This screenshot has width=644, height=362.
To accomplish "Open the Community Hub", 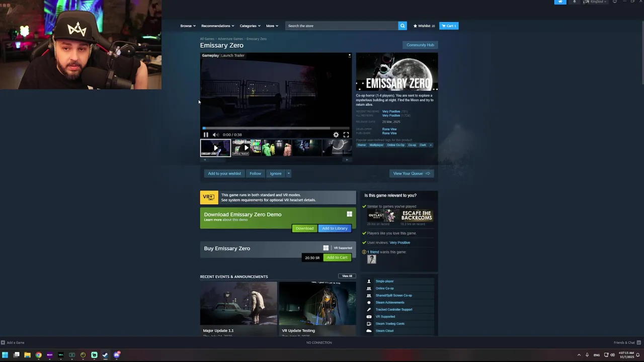I will [x=420, y=45].
